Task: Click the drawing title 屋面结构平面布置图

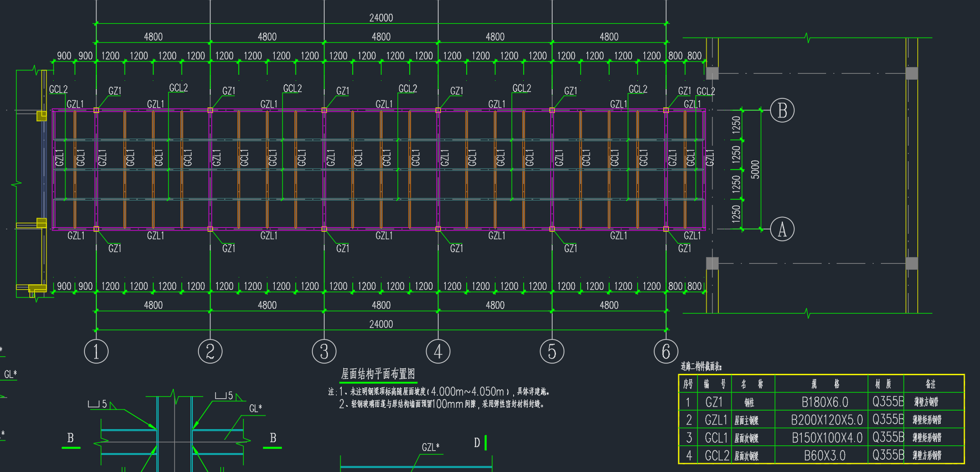Action: 378,374
